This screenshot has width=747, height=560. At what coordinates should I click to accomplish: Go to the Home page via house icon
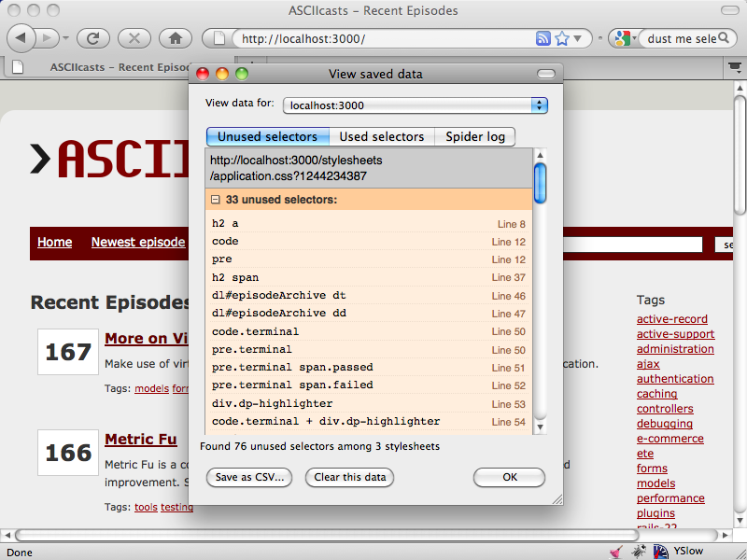click(176, 38)
